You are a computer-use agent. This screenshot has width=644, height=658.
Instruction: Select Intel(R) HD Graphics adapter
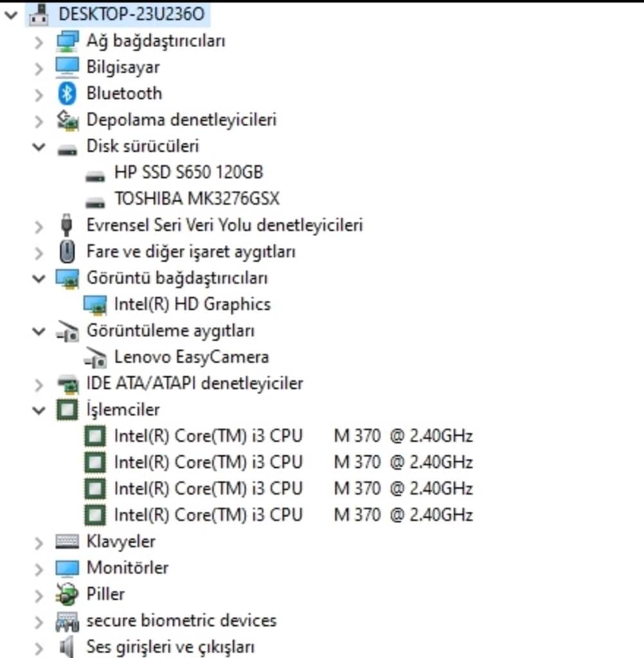click(192, 305)
